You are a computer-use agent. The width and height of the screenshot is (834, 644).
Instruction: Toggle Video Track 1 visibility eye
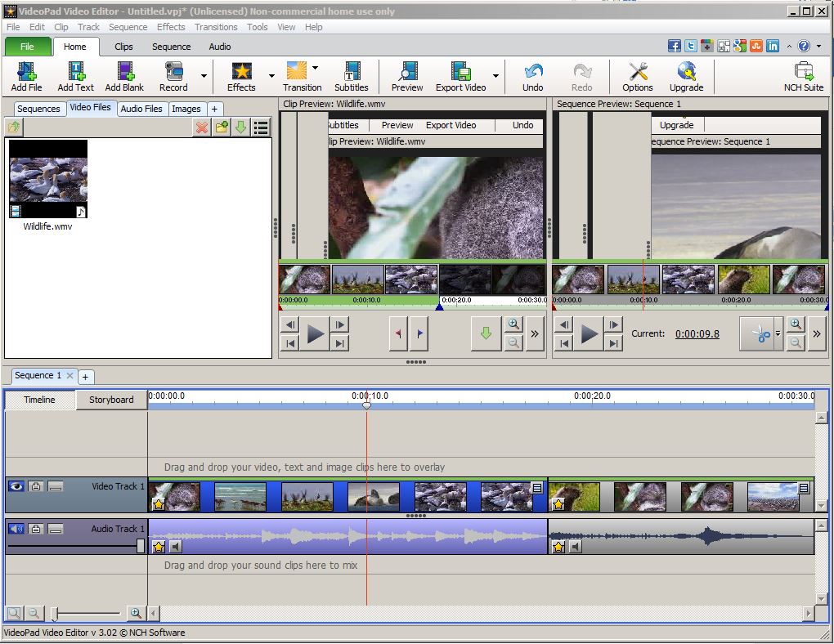(x=16, y=486)
